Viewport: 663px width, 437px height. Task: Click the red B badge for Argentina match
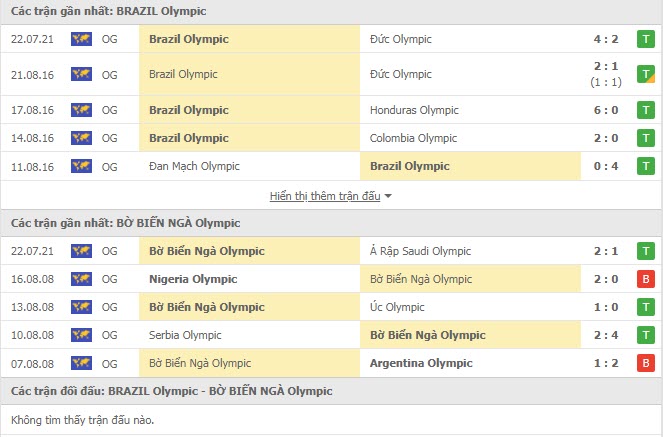click(646, 363)
